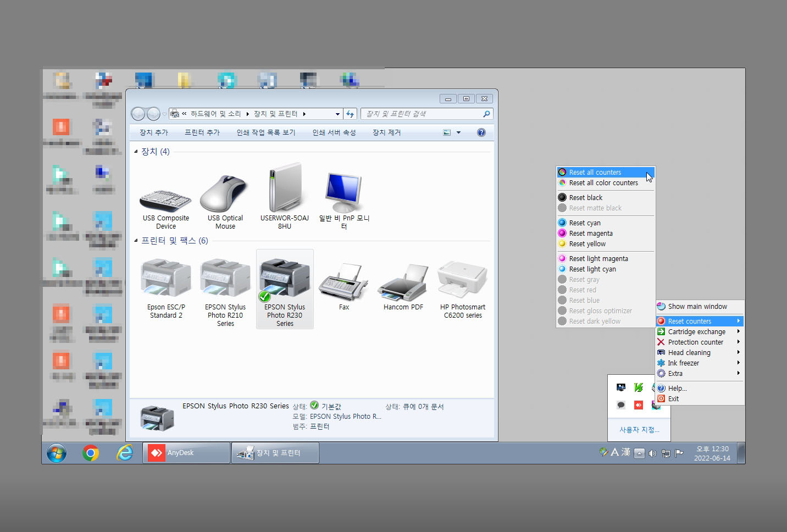This screenshot has height=532, width=787.
Task: Expand the Extra submenu arrow
Action: tap(739, 373)
